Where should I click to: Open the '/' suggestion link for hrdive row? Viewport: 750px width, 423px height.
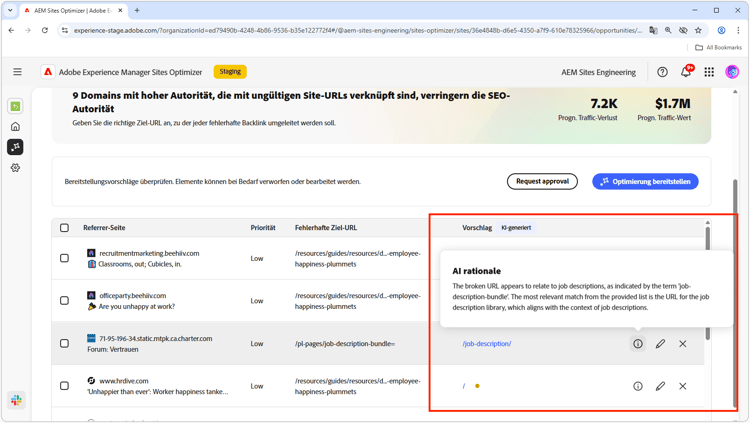click(463, 386)
